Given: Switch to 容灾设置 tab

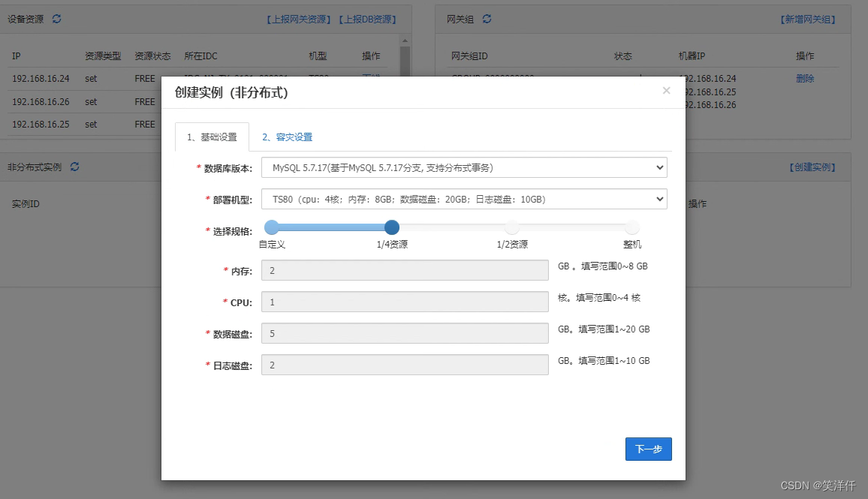Looking at the screenshot, I should (288, 137).
